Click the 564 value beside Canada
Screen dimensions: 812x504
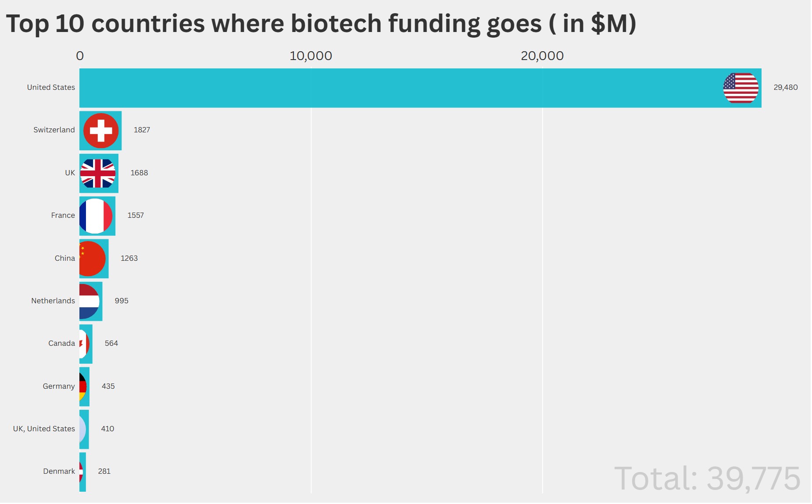[111, 344]
